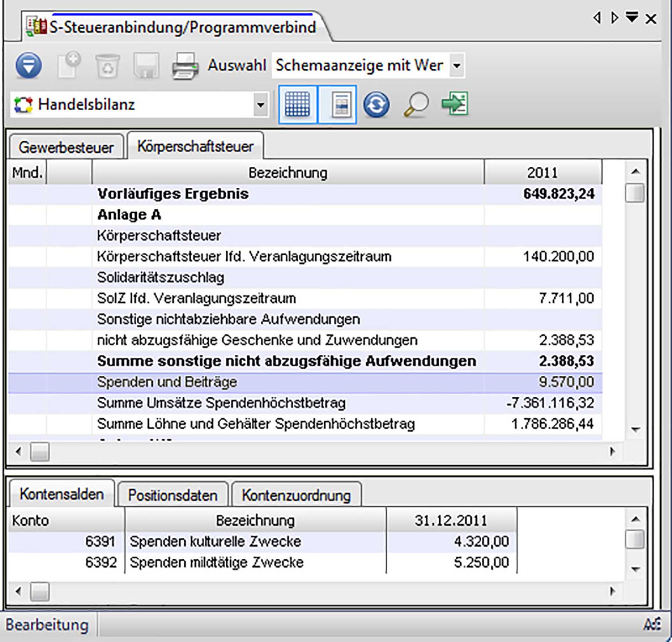Click the 31.12.2011 column header
This screenshot has height=642, width=672.
tap(451, 520)
